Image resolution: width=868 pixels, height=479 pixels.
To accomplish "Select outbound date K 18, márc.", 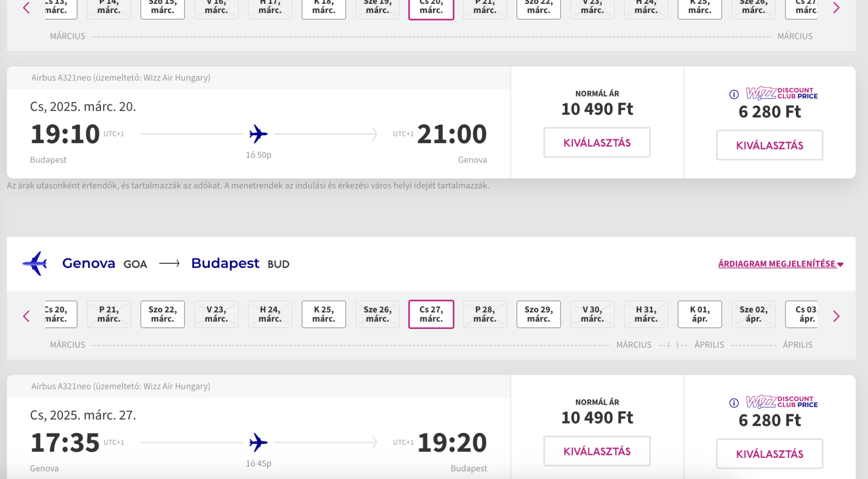I will [x=324, y=9].
